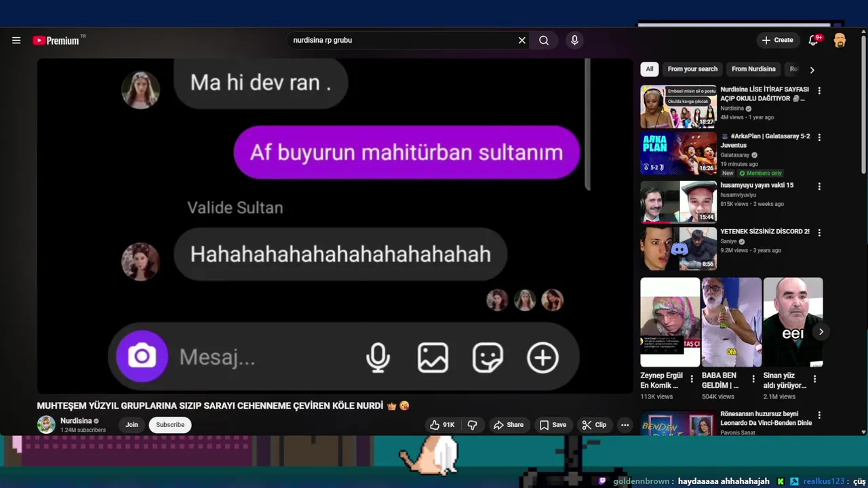The width and height of the screenshot is (868, 488).
Task: Click the Join membership button
Action: click(132, 425)
